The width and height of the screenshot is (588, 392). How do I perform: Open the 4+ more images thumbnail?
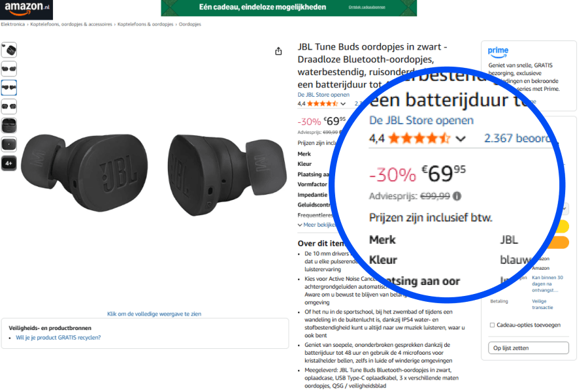[x=9, y=163]
